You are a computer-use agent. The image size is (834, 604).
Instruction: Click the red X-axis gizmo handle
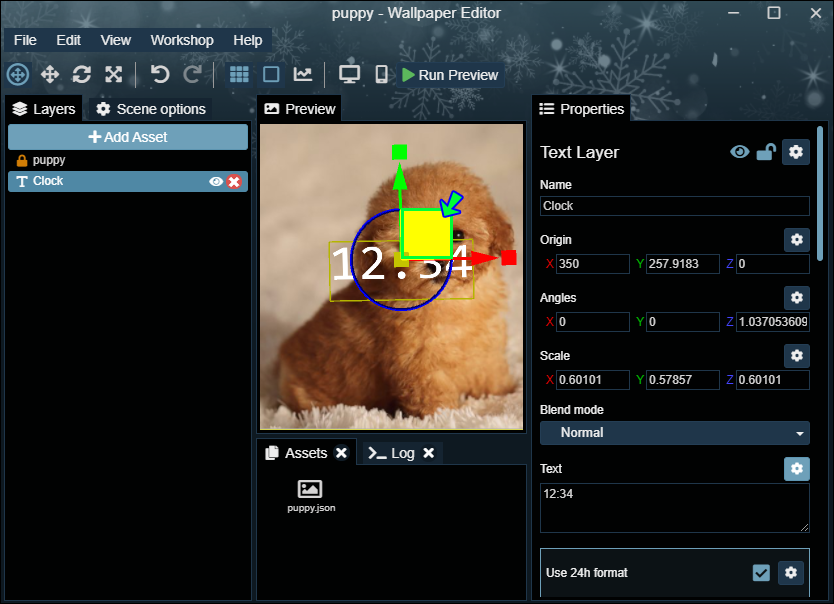pyautogui.click(x=509, y=258)
